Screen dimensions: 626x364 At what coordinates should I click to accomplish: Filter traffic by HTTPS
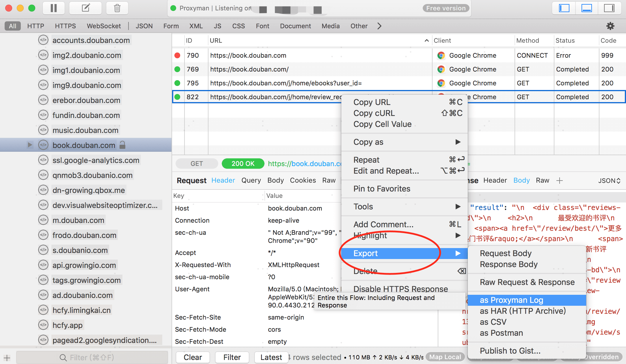(x=65, y=26)
